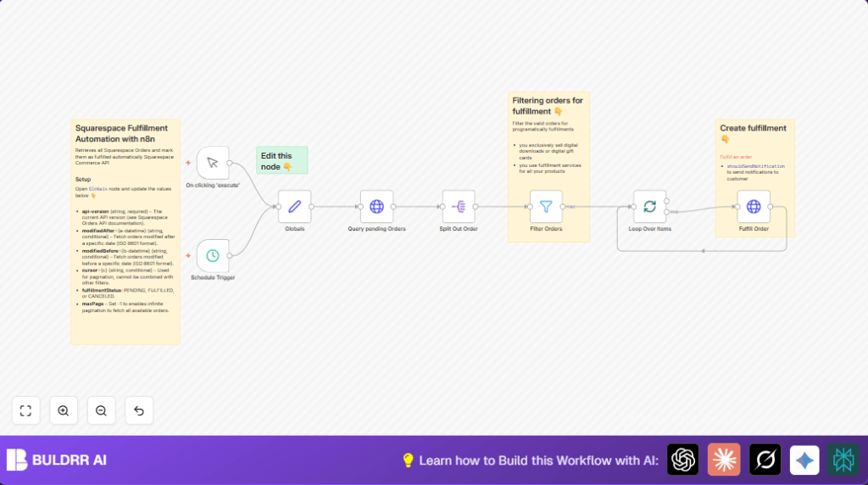Zoom in on the workflow canvas

pos(64,411)
